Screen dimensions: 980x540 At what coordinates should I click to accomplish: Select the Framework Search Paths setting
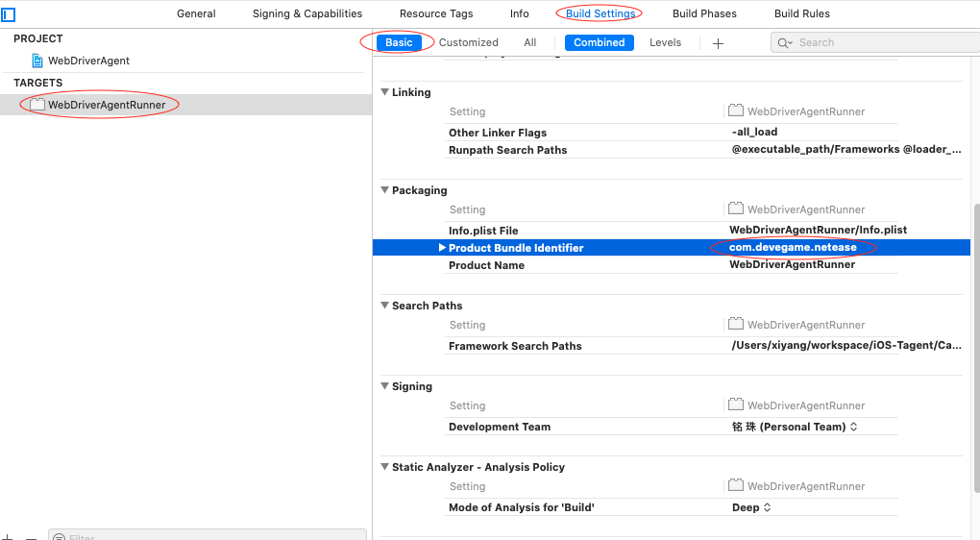(x=515, y=346)
